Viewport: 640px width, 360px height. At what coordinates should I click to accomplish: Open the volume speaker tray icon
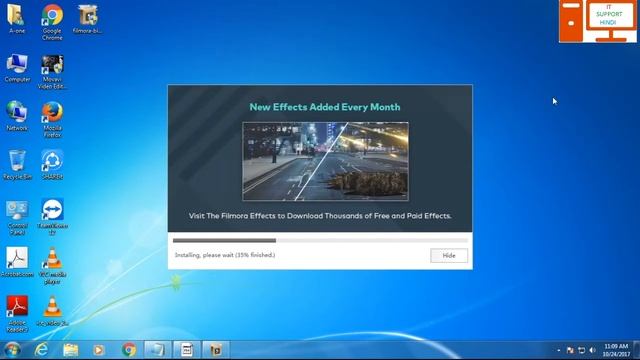593,350
